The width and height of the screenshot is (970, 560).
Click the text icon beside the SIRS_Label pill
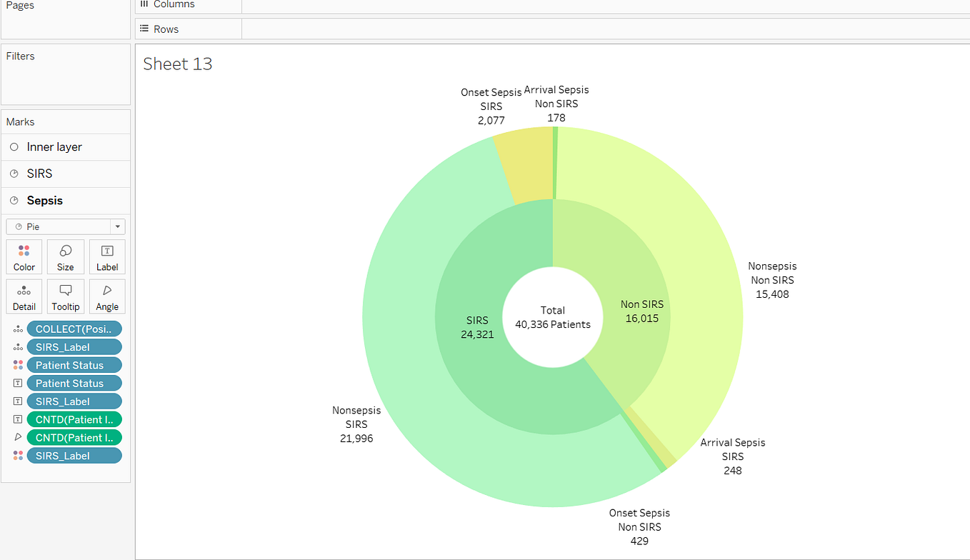pos(18,401)
